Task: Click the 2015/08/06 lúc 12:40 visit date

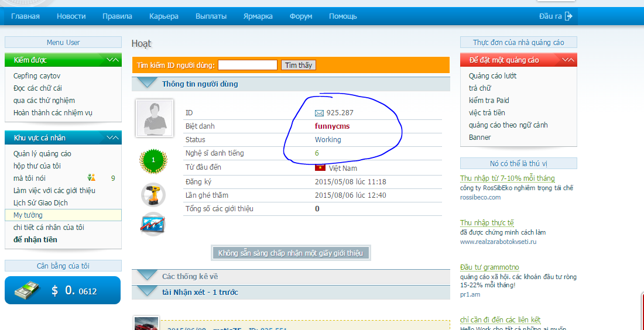Action: [x=350, y=195]
